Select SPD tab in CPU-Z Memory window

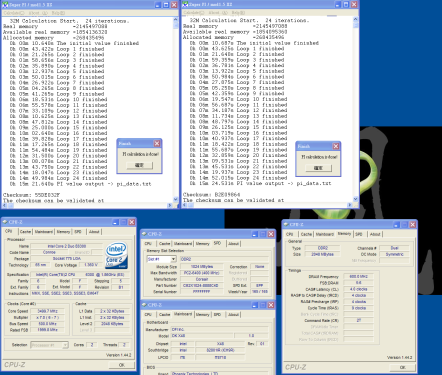point(359,234)
